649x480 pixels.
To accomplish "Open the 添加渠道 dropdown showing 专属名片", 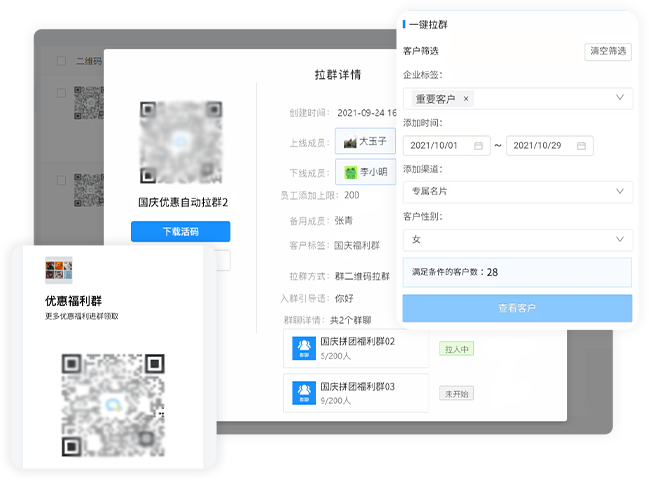I will click(x=517, y=192).
